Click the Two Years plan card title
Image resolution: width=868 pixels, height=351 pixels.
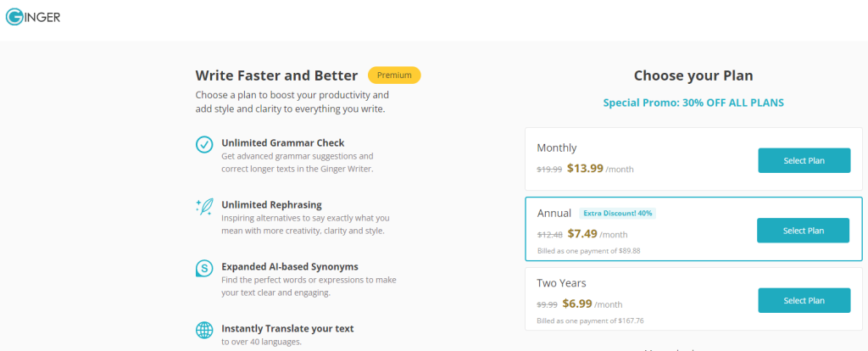pos(561,283)
